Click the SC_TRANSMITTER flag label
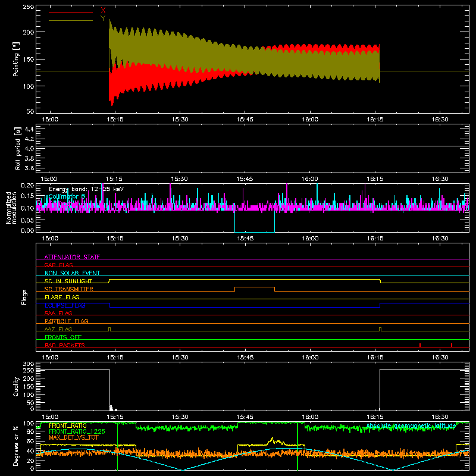This screenshot has height=476, width=476. tap(69, 289)
